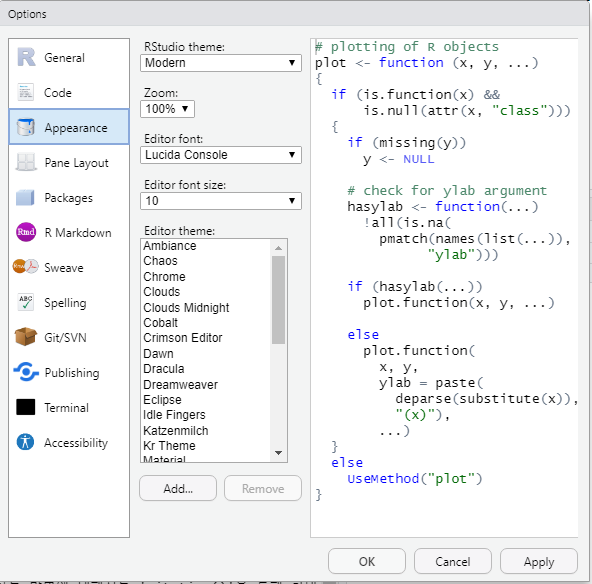The height and width of the screenshot is (584, 592).
Task: Select R Markdown options label
Action: (78, 233)
